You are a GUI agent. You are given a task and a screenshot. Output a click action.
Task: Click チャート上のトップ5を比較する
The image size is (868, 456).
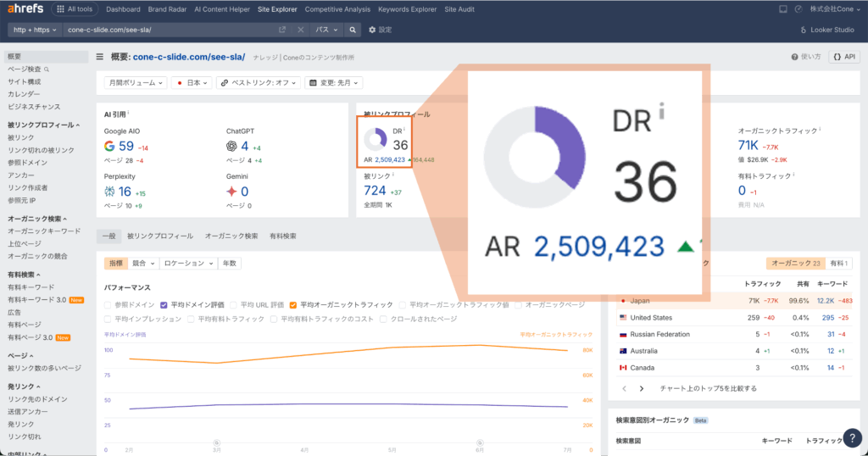pyautogui.click(x=708, y=388)
